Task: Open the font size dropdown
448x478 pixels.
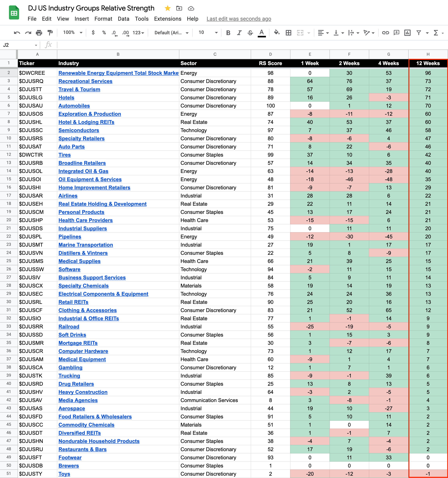Action: [208, 33]
